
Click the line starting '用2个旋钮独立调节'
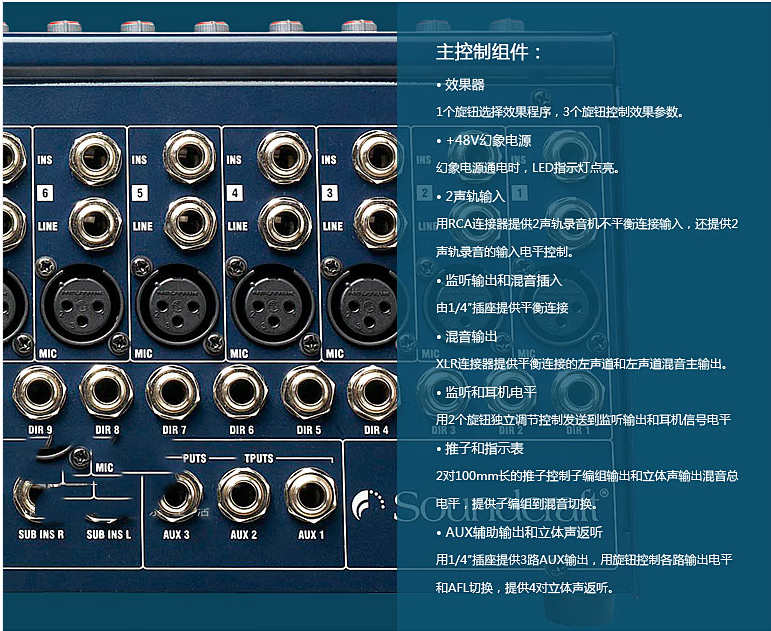point(583,420)
